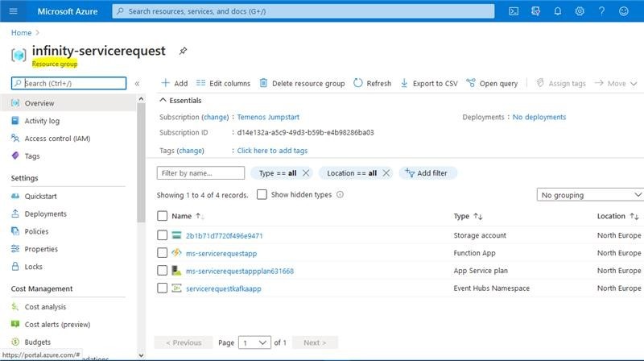The width and height of the screenshot is (644, 361).
Task: Click the help question mark icon
Action: point(601,11)
